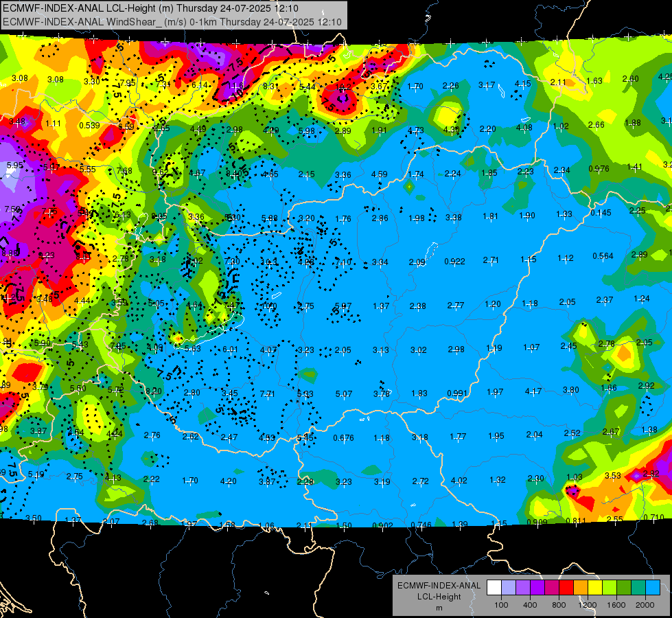Click the wind shear value 4.20

coord(228,481)
